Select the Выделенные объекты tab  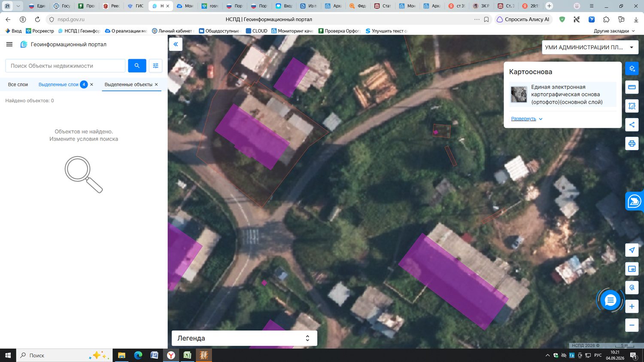click(128, 84)
